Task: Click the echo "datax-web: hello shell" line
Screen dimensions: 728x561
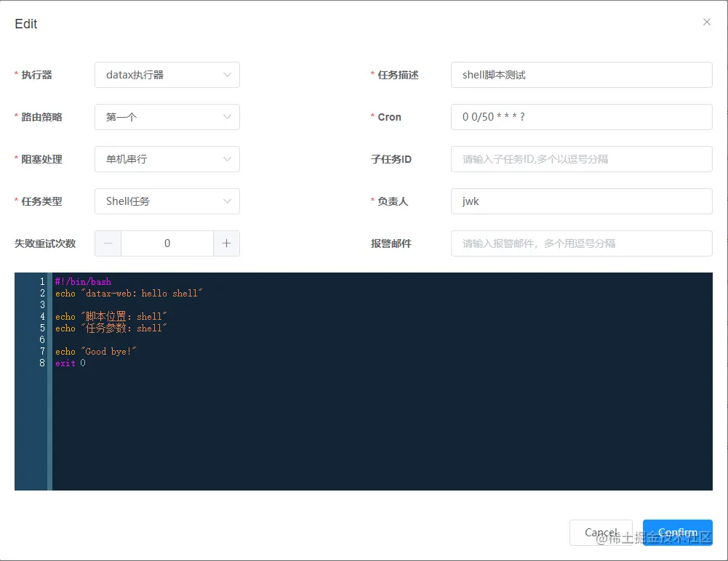Action: coord(129,294)
